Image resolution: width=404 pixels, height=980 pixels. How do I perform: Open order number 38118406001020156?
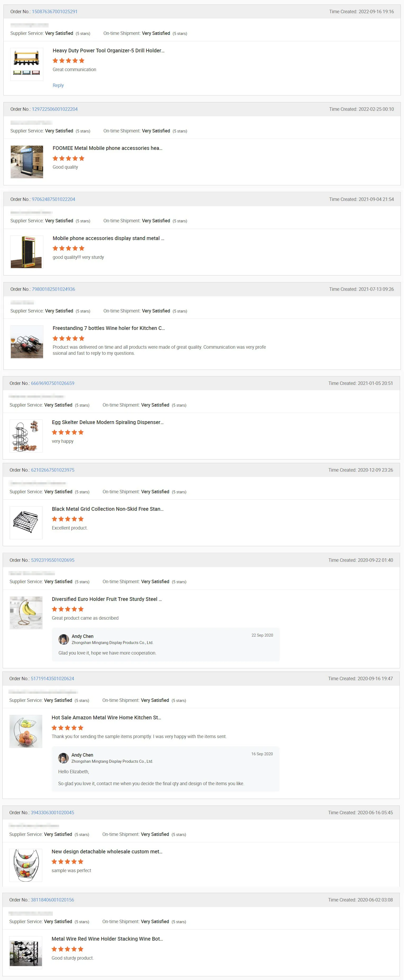(x=52, y=900)
